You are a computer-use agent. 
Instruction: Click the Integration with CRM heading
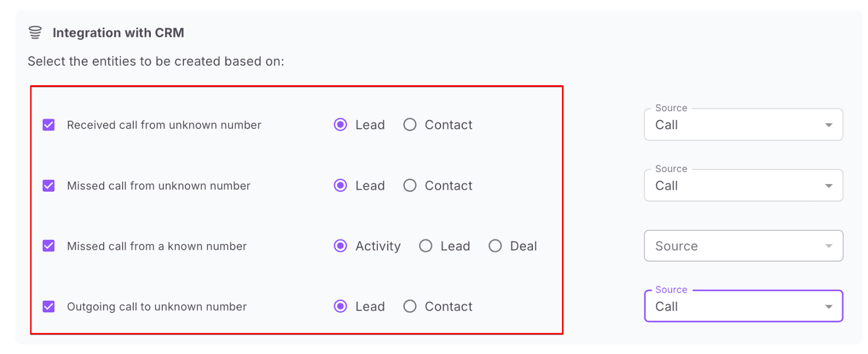[118, 33]
